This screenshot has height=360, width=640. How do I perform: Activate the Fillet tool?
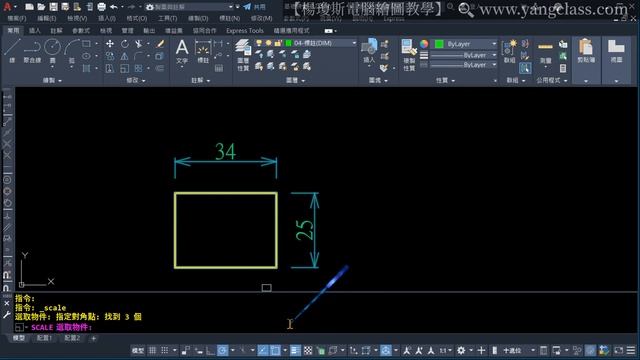pyautogui.click(x=139, y=56)
